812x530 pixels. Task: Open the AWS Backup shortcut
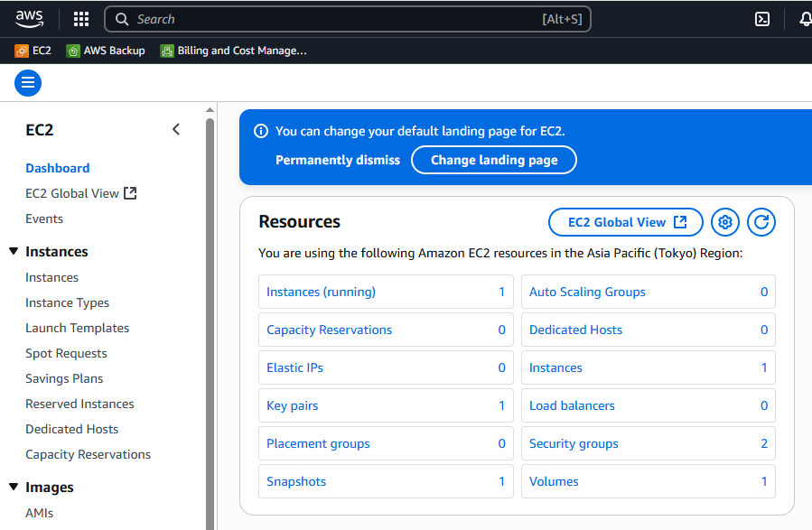point(106,51)
